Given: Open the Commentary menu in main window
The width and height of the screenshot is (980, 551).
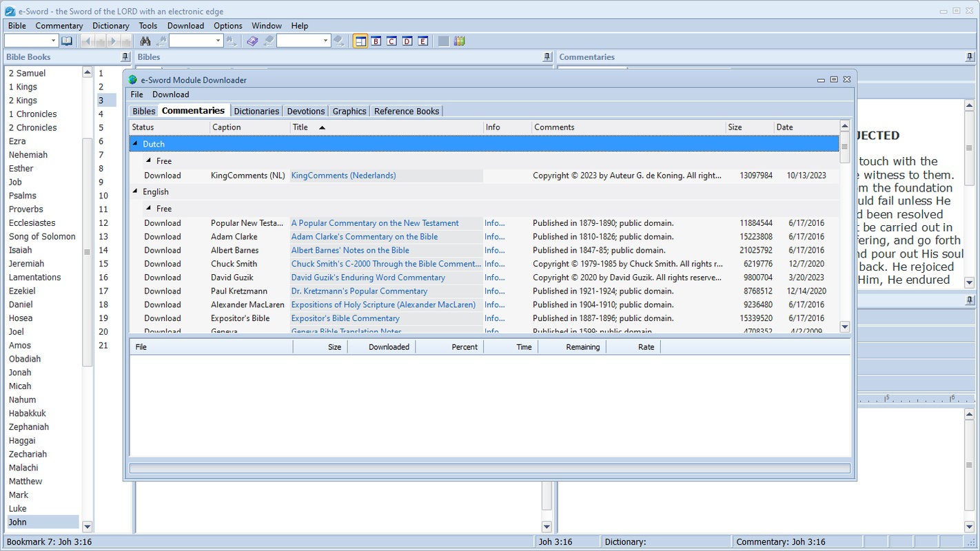Looking at the screenshot, I should tap(59, 25).
